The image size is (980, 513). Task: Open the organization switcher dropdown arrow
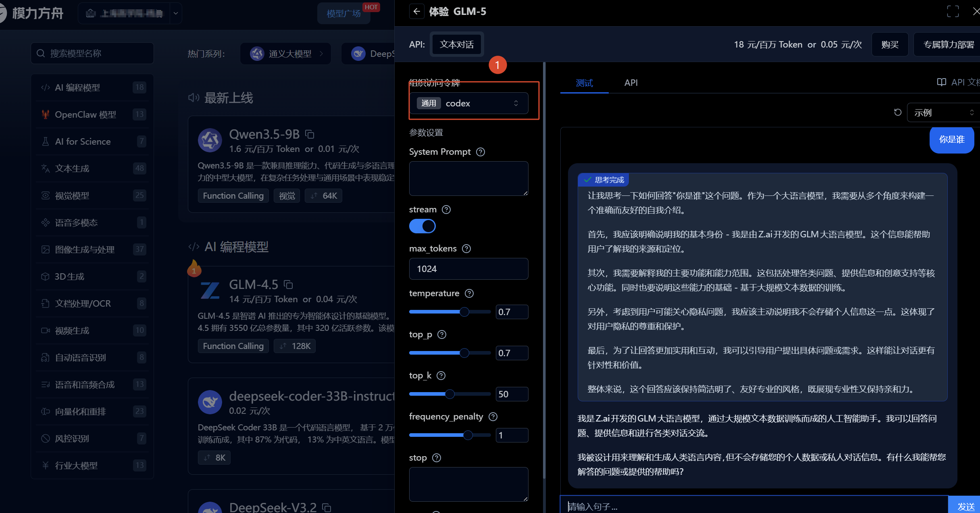click(x=176, y=13)
